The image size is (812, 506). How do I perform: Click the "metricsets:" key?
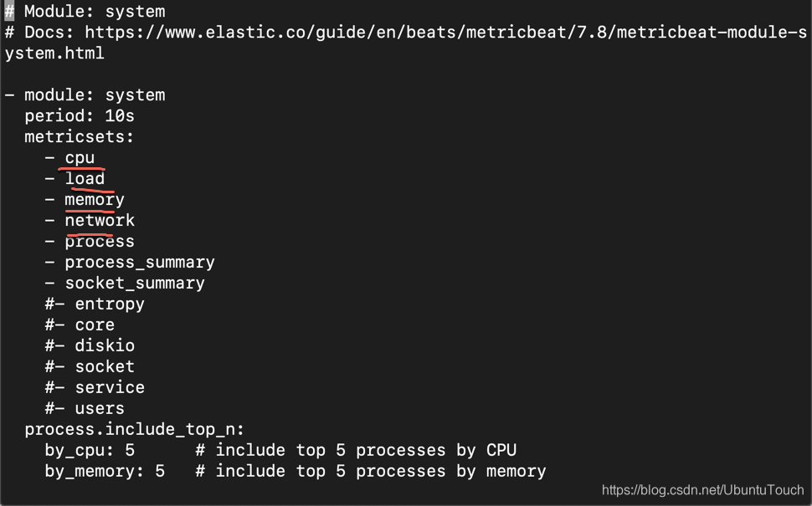point(80,137)
